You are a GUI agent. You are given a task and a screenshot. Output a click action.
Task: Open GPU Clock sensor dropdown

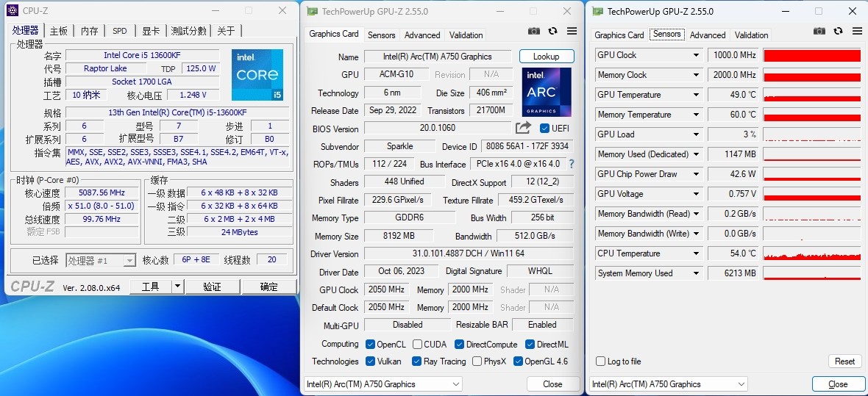[x=696, y=55]
